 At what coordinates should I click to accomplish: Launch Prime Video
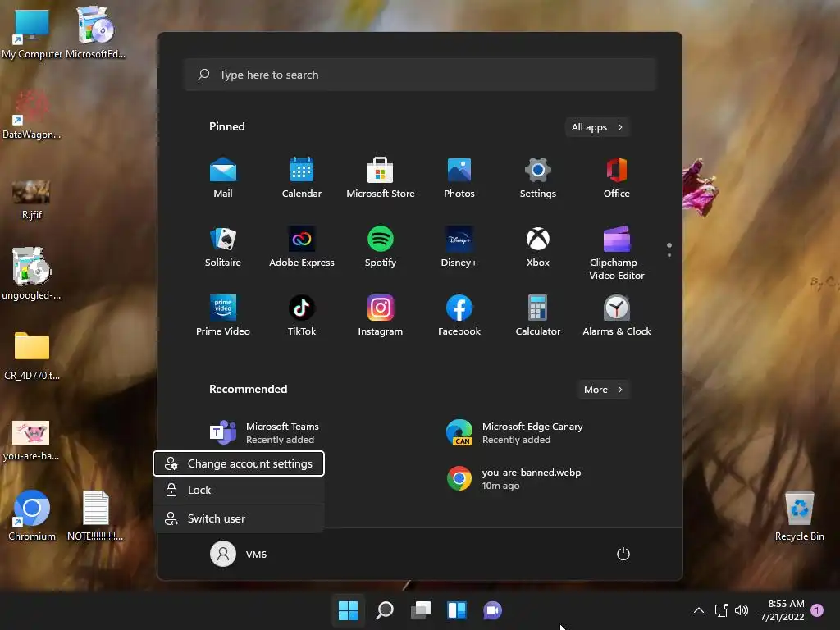[x=223, y=316]
